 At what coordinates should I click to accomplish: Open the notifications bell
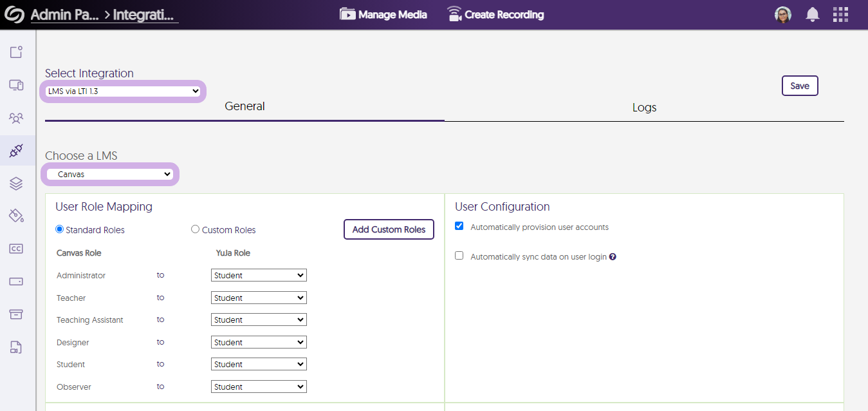point(813,15)
